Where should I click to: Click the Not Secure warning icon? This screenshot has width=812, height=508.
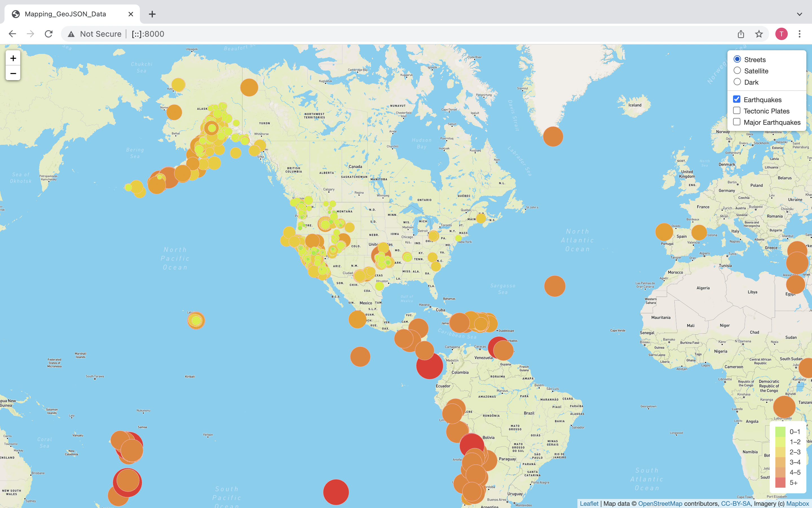pyautogui.click(x=71, y=34)
